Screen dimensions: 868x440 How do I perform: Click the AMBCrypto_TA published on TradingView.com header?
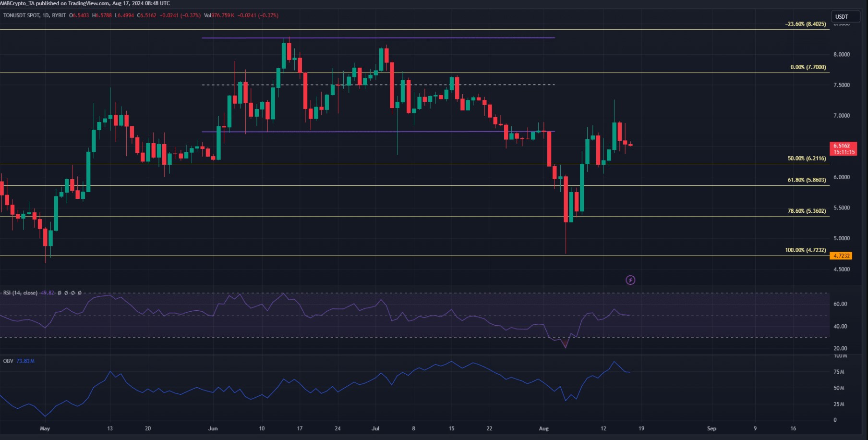pos(85,3)
